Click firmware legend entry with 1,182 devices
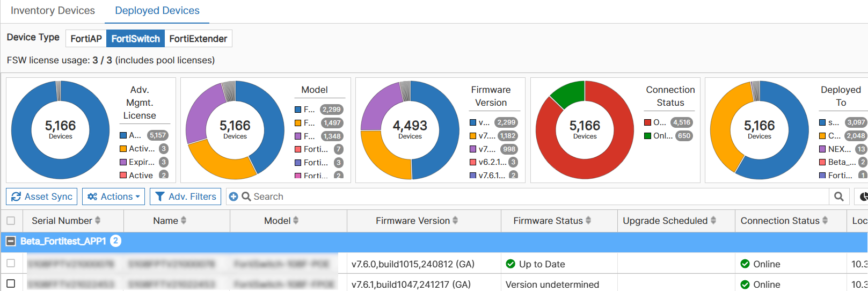Screen dimensions: 868x291 click(494, 136)
